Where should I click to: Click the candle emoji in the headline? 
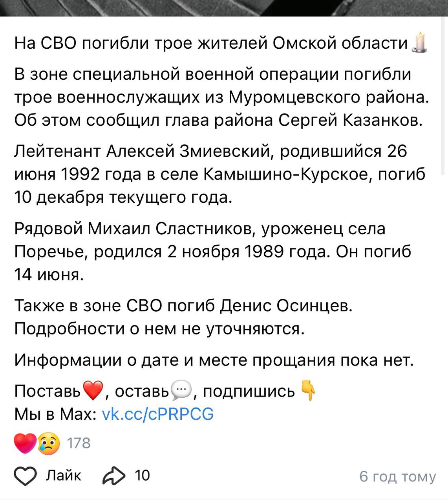419,42
